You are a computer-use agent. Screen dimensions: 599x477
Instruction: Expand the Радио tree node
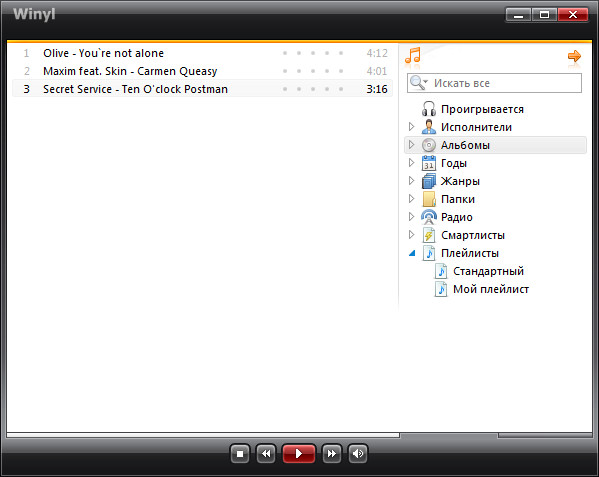[411, 217]
